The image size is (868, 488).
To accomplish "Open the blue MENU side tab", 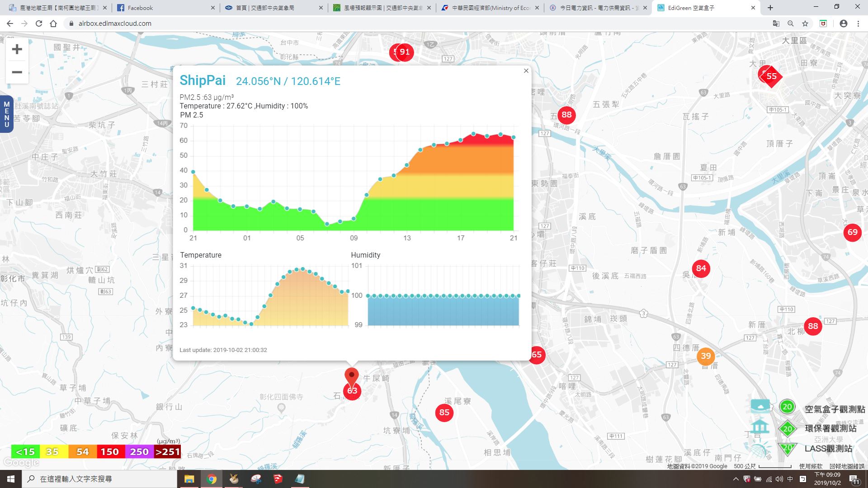I will 6,114.
